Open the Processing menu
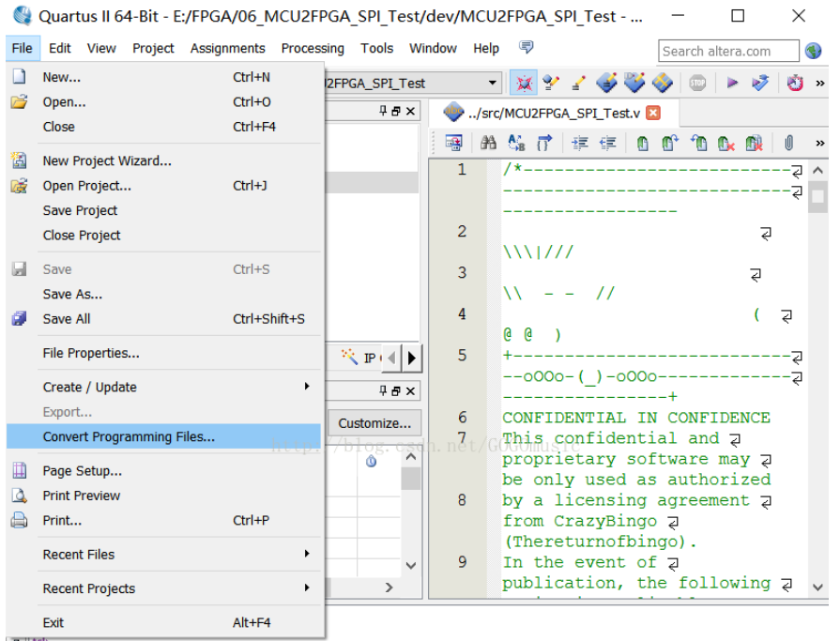The height and width of the screenshot is (641, 840). pos(313,48)
